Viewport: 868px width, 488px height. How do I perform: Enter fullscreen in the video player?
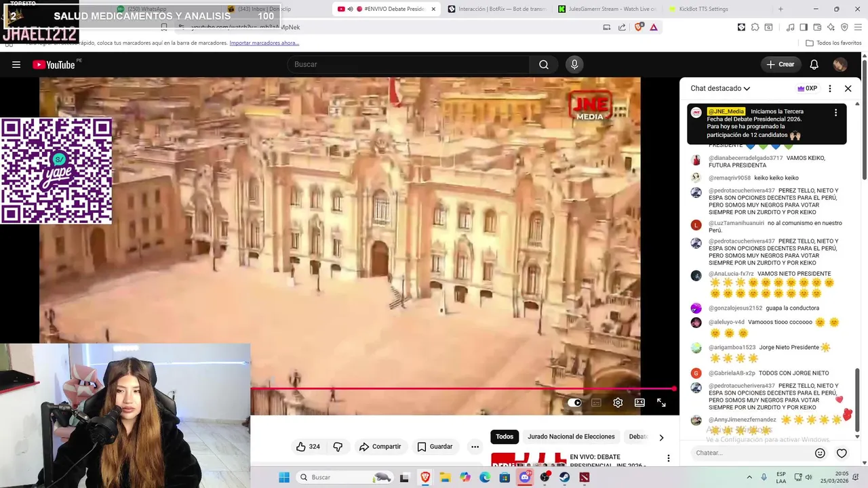661,403
